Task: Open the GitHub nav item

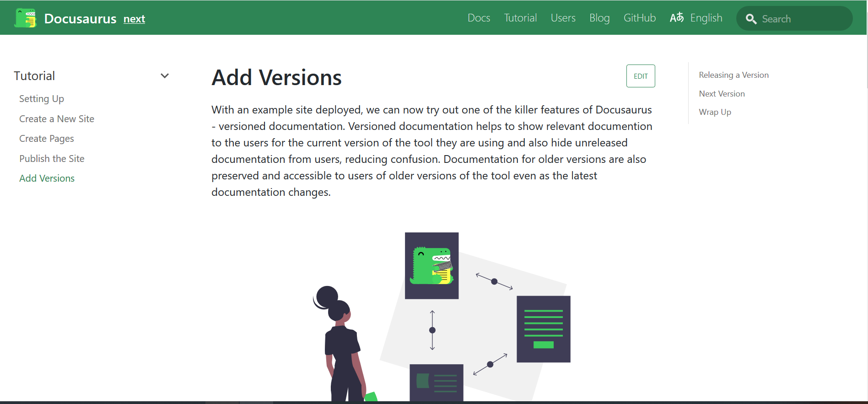Action: tap(640, 18)
